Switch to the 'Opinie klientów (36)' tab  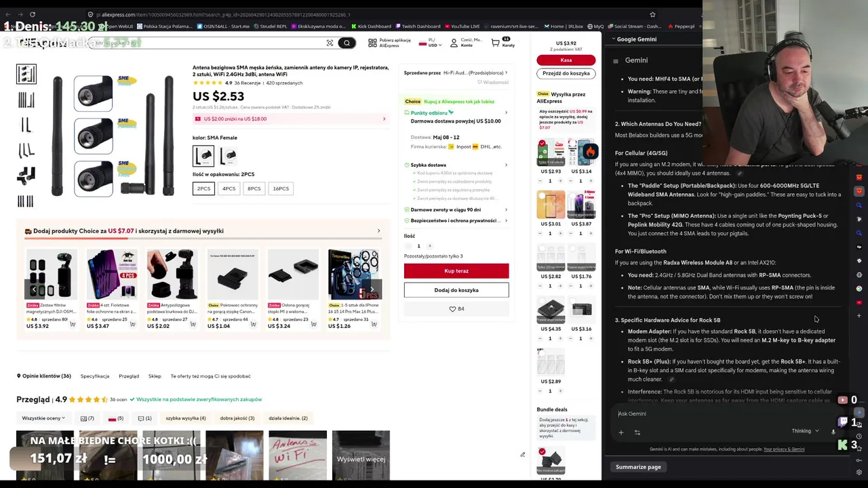[46, 376]
